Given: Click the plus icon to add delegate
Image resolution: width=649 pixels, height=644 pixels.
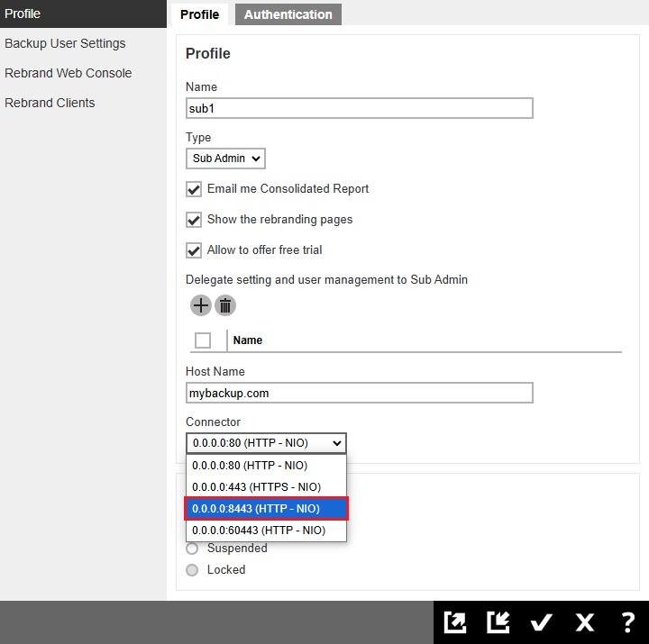Looking at the screenshot, I should coord(200,305).
